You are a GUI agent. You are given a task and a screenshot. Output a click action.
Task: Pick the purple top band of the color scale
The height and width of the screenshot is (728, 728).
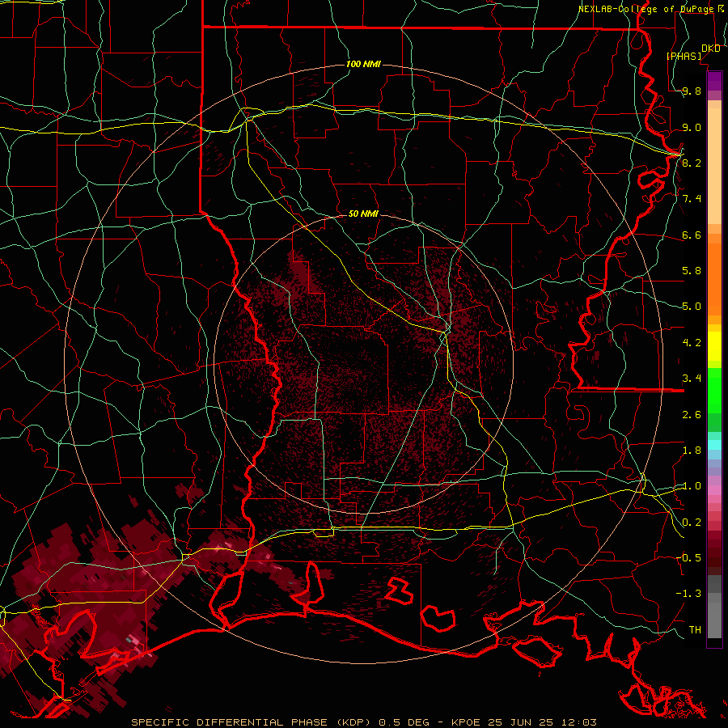coord(714,81)
